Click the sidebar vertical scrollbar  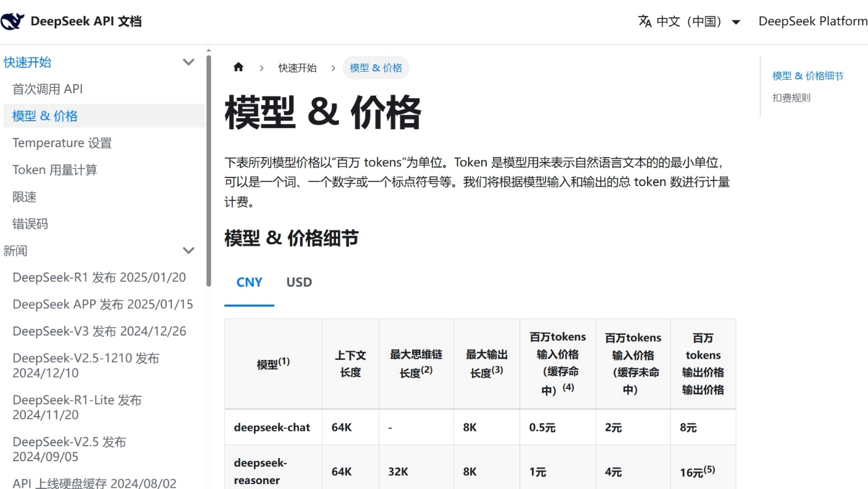209,170
